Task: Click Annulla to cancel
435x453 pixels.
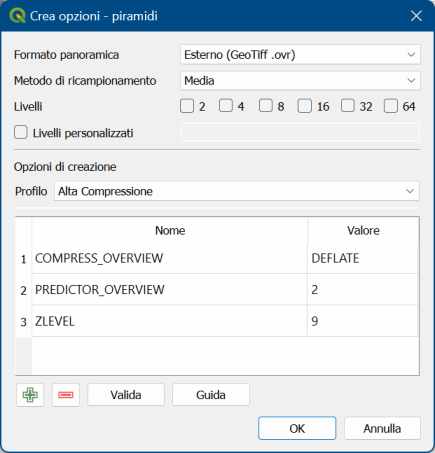Action: (x=382, y=428)
